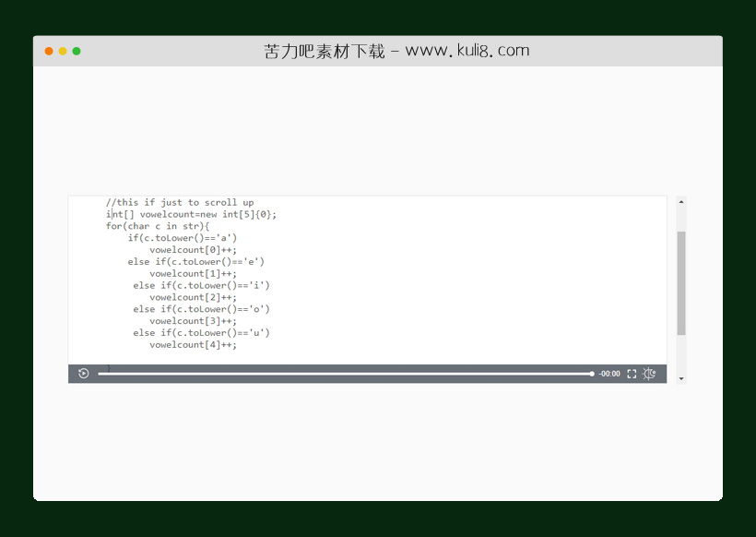756x537 pixels.
Task: Click the 'vowelcount[4]++;' code line
Action: tap(193, 345)
